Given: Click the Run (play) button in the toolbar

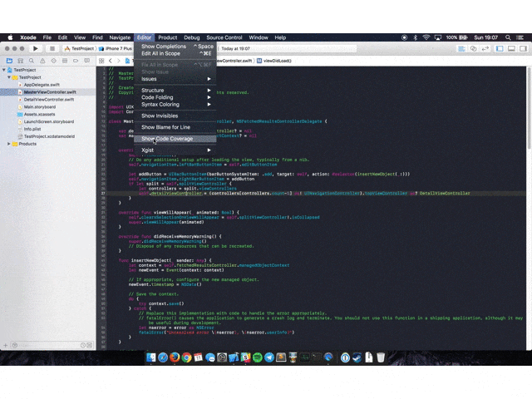Looking at the screenshot, I should point(35,48).
